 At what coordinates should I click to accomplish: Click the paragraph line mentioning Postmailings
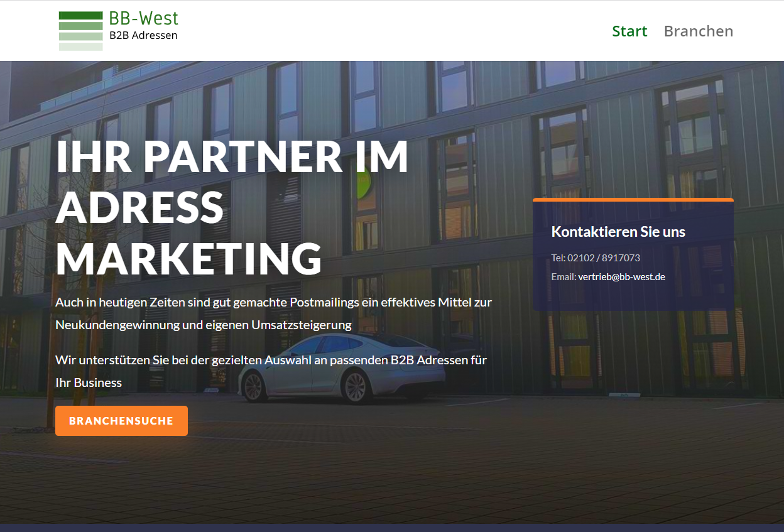273,303
